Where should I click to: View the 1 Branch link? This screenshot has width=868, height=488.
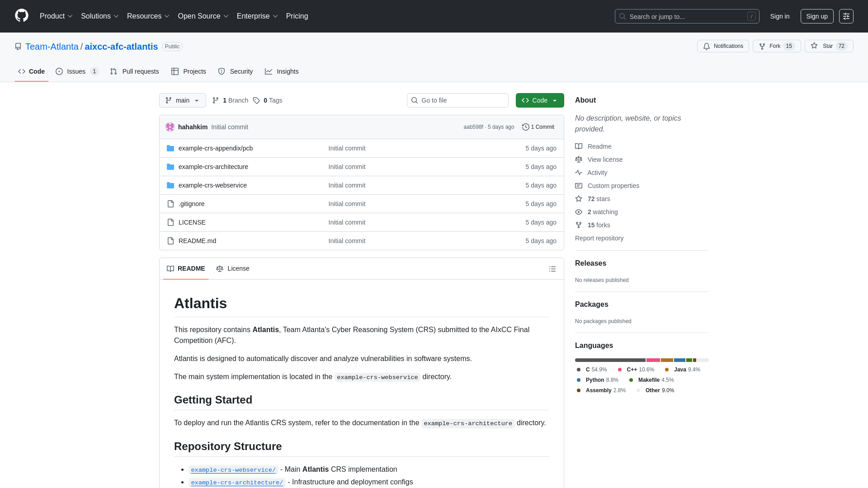[x=230, y=100]
